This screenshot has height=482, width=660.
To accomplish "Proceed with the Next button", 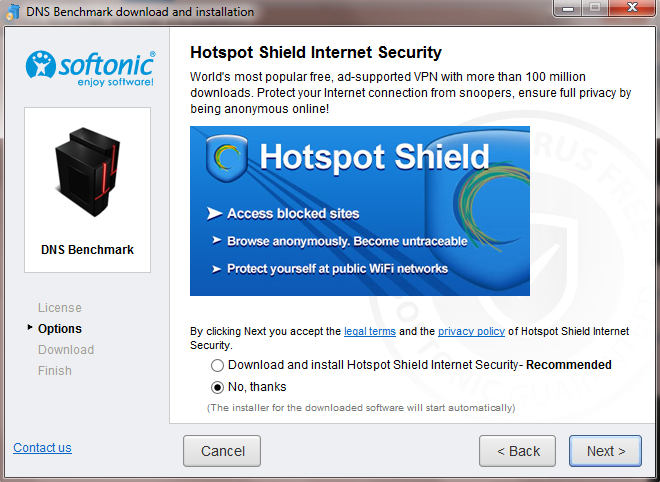I will [x=606, y=451].
